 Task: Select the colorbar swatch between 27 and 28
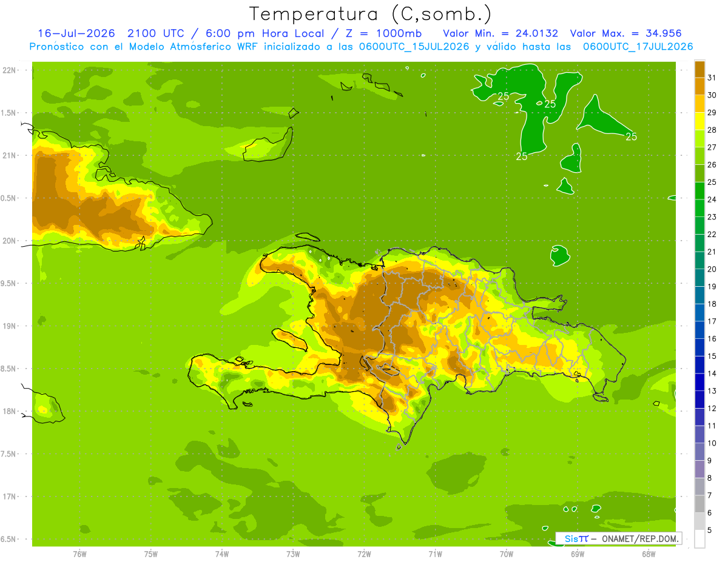(699, 139)
